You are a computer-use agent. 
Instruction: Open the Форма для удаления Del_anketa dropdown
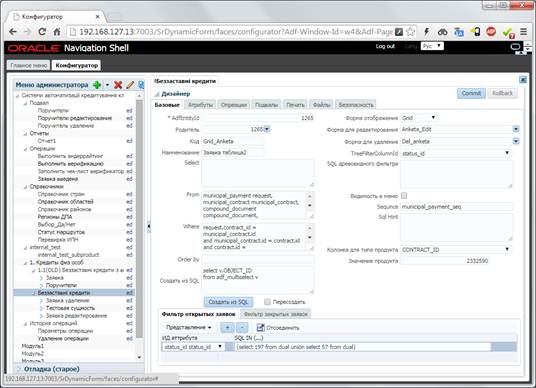[x=516, y=141]
